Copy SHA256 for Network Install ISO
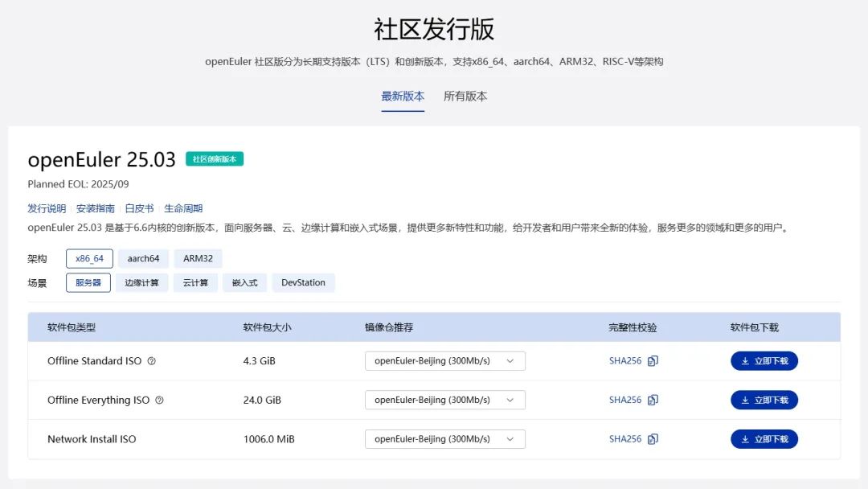The height and width of the screenshot is (489, 868). click(x=653, y=439)
